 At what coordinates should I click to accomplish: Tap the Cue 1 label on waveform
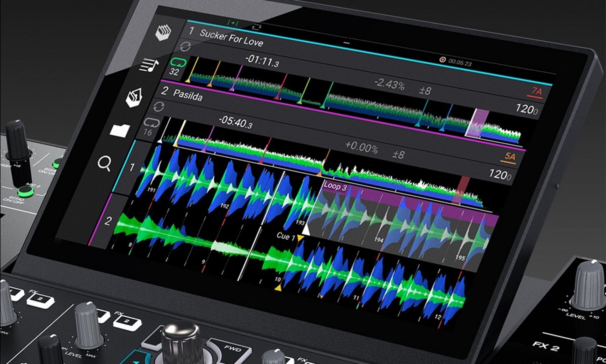(286, 236)
